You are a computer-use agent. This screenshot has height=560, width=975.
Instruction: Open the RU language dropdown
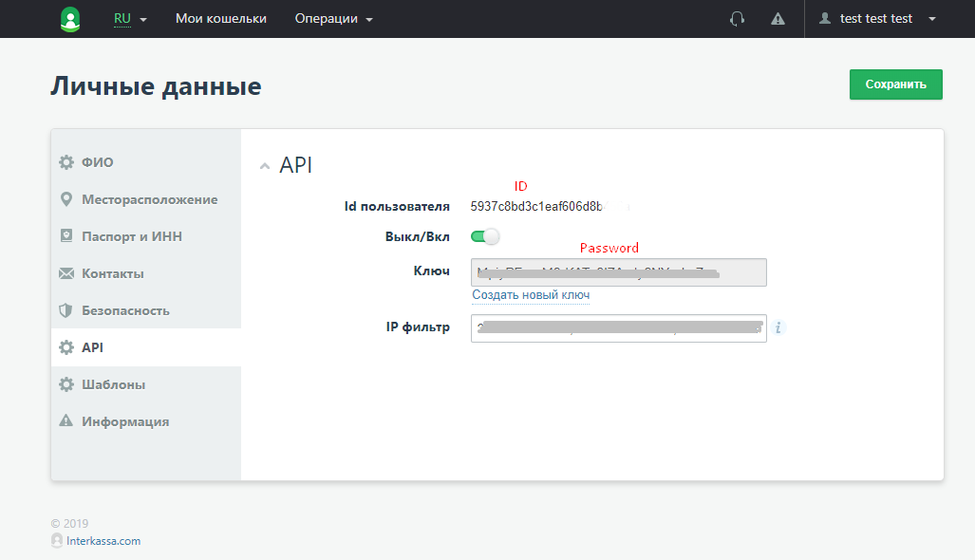[x=130, y=19]
